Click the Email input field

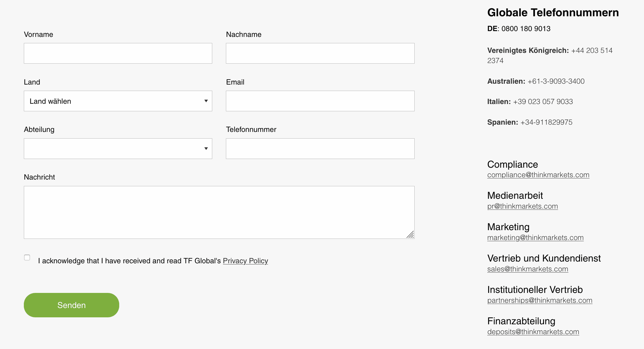320,101
